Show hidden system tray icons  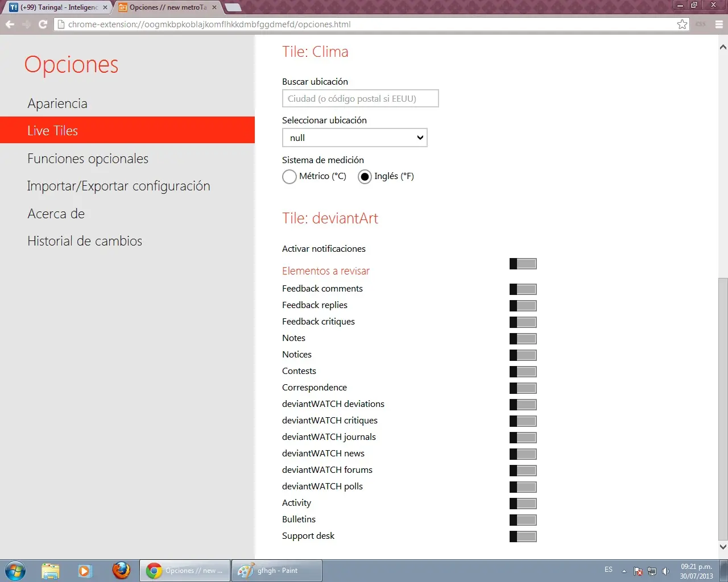(624, 571)
